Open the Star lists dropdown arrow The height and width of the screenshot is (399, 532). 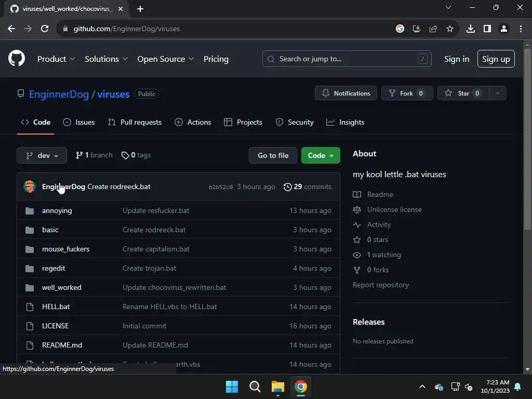coord(497,94)
